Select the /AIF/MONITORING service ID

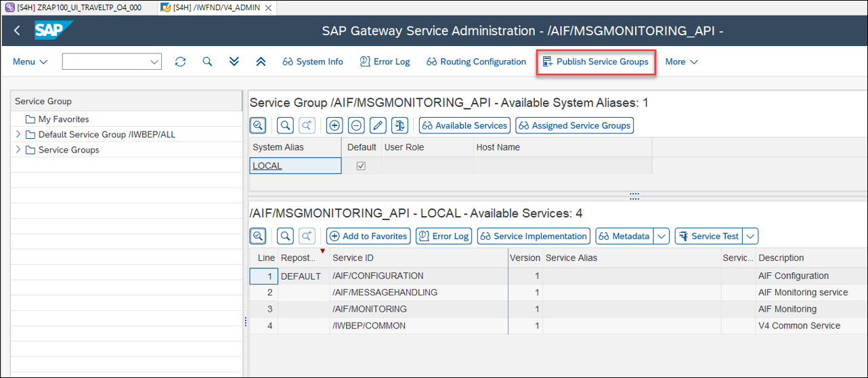(x=370, y=309)
